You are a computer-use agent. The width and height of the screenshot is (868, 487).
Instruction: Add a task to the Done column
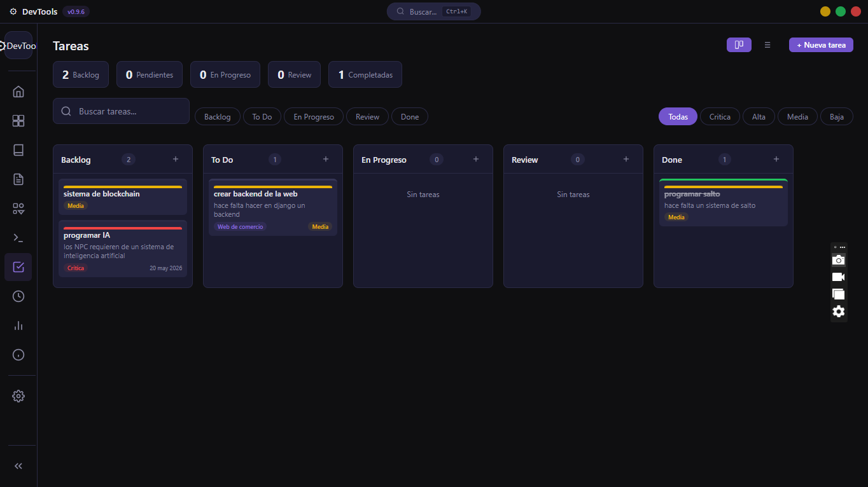pyautogui.click(x=776, y=160)
